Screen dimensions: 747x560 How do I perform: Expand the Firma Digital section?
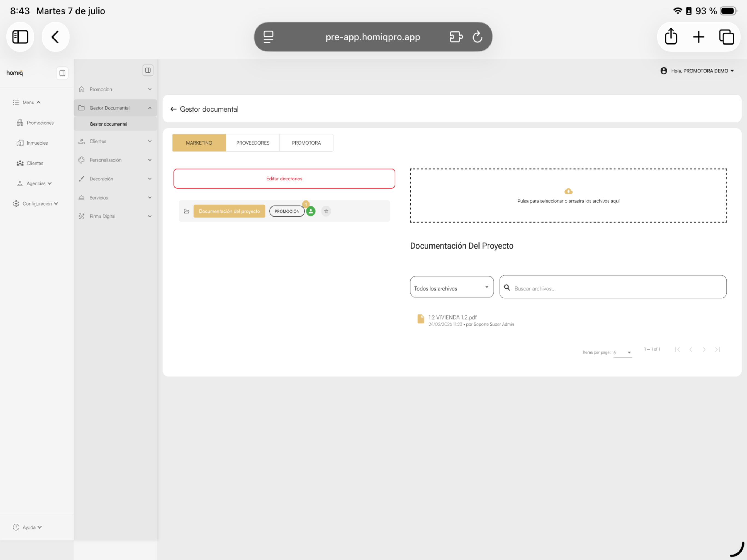[x=115, y=216]
